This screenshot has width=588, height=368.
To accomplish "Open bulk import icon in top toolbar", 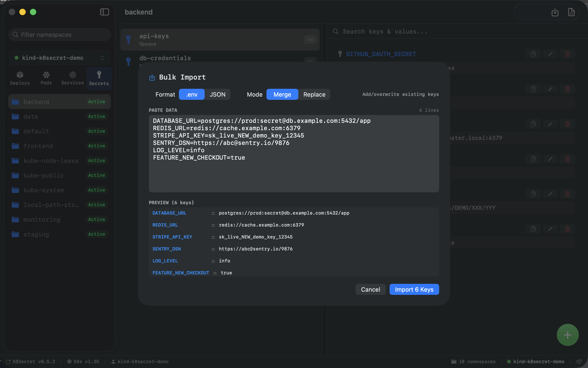I will coord(555,12).
